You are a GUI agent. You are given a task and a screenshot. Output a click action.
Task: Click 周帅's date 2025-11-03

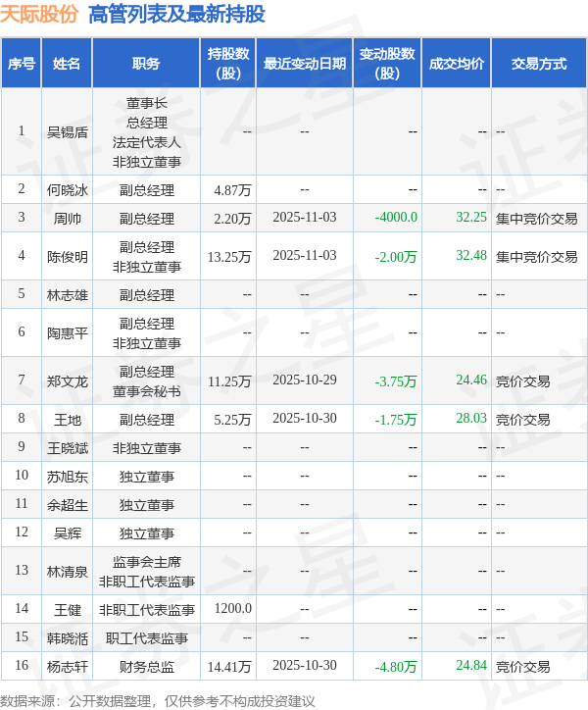[305, 217]
